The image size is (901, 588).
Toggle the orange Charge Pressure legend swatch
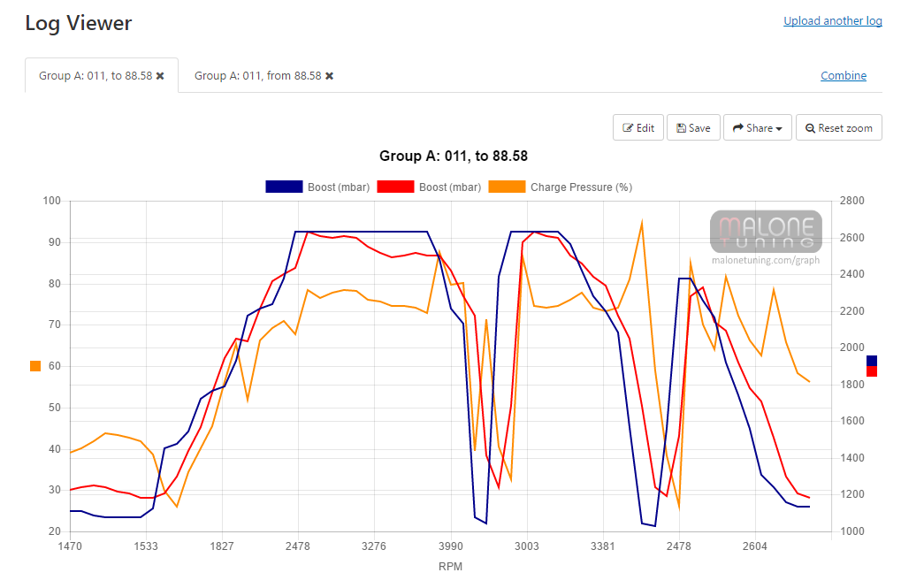pyautogui.click(x=507, y=187)
